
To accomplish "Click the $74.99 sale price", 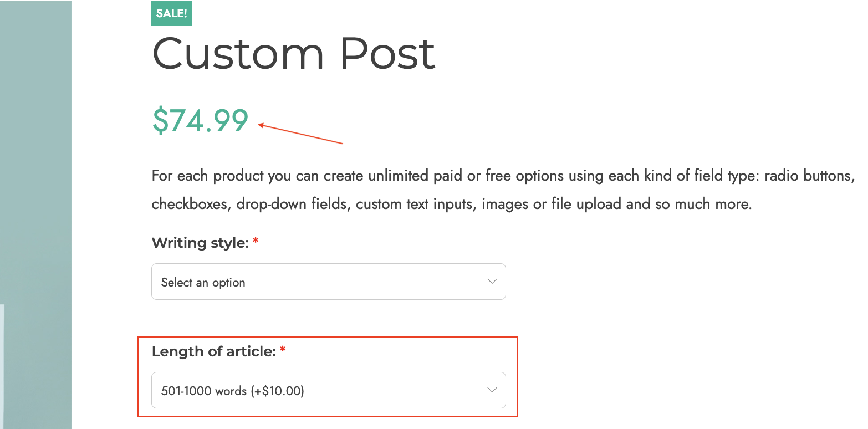I will click(x=200, y=121).
